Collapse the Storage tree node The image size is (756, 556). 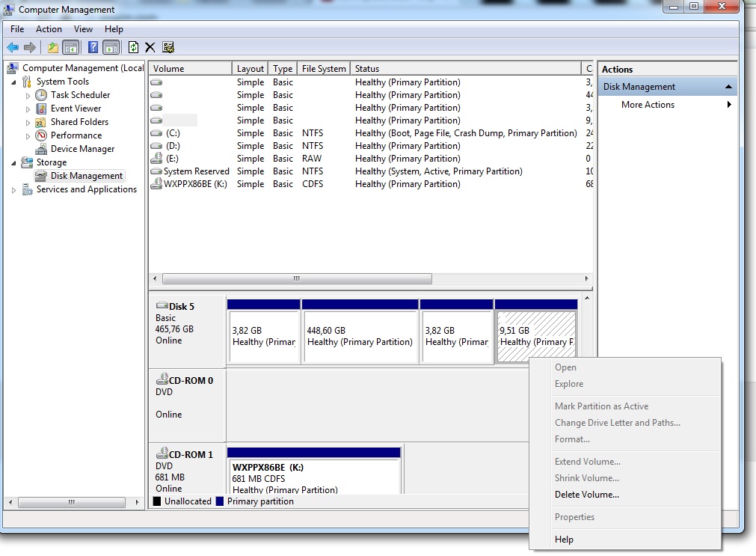[x=13, y=163]
